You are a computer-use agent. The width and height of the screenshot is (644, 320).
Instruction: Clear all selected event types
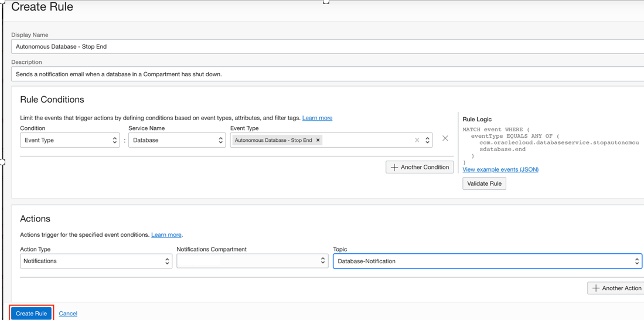click(x=417, y=141)
